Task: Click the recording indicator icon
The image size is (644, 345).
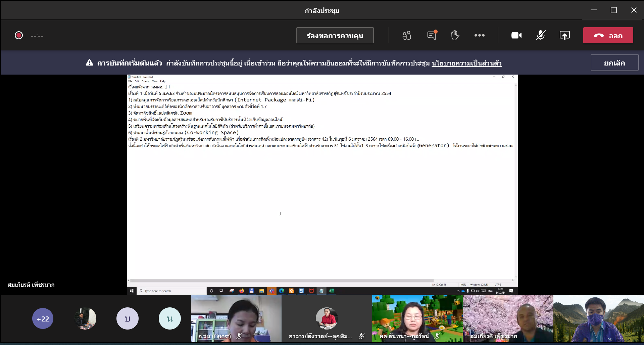Action: click(19, 35)
